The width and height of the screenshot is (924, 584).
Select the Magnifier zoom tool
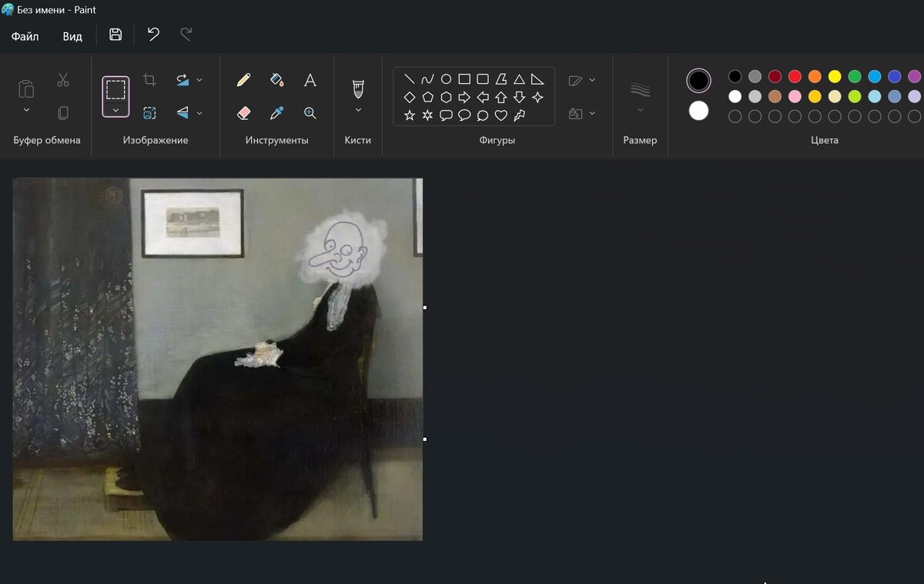(x=310, y=113)
